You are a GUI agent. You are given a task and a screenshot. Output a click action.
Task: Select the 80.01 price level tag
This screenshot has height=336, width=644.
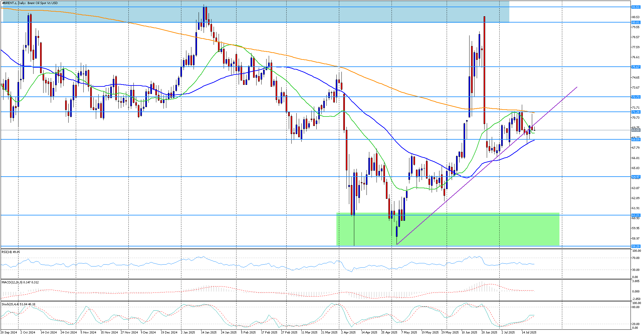tap(636, 22)
